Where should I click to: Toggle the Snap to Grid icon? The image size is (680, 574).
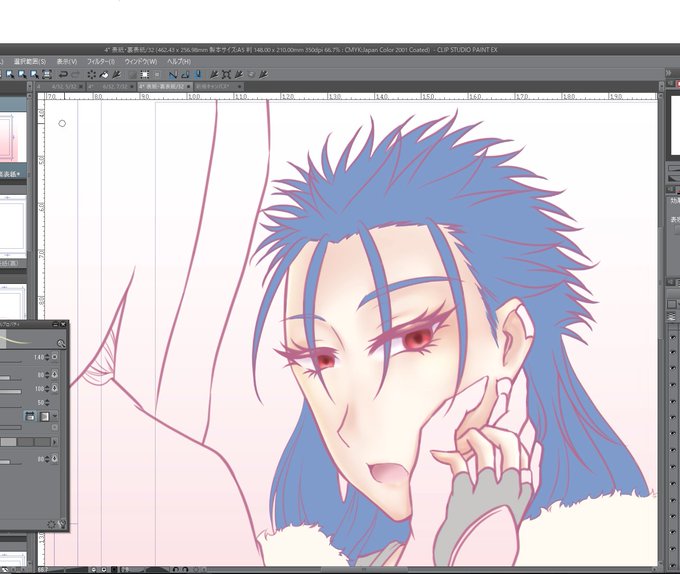tap(197, 75)
